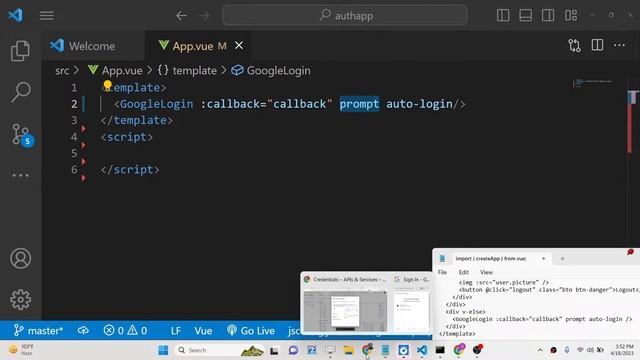Open the Task View taskbar icon
Screen dimensions: 640x360
(274, 350)
